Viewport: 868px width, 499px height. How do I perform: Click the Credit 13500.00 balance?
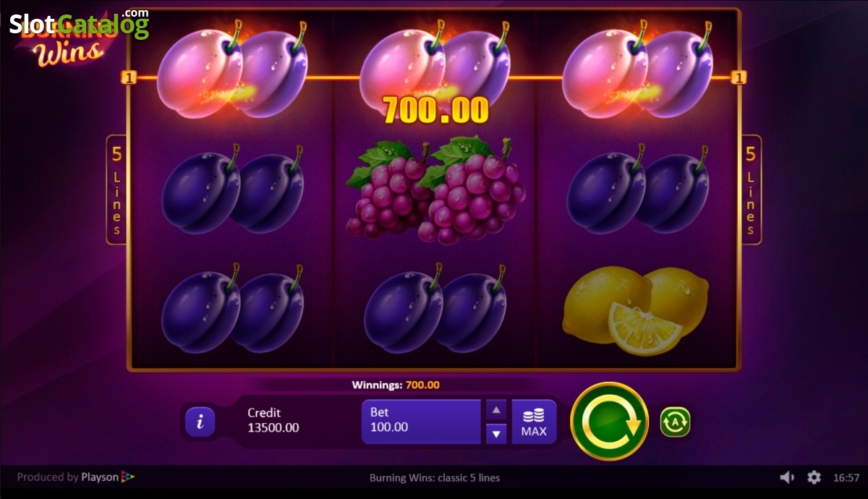click(273, 420)
